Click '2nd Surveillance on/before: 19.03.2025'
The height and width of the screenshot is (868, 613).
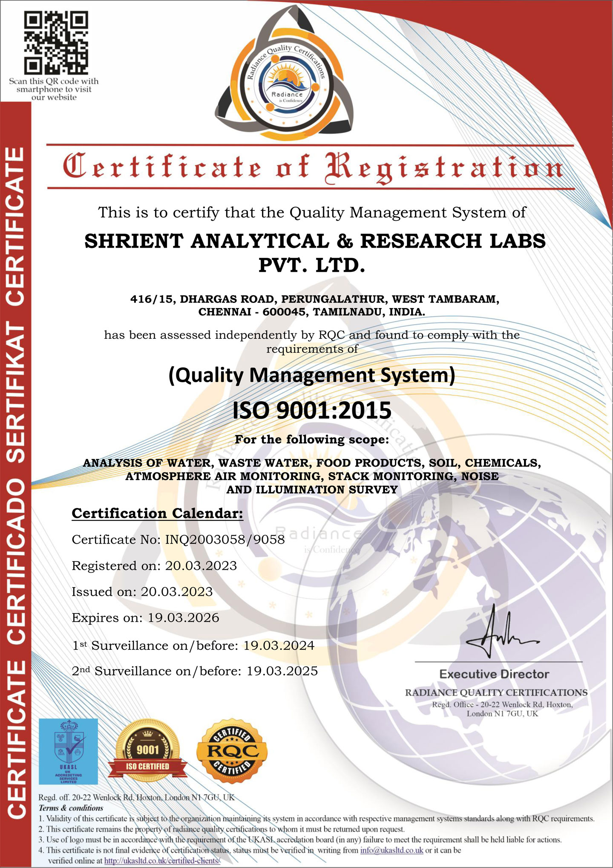click(195, 671)
